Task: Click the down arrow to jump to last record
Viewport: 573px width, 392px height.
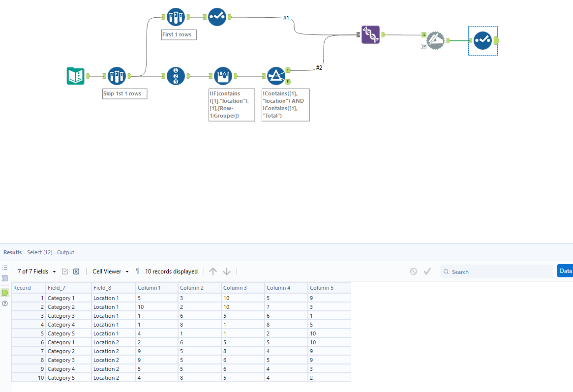Action: 226,271
